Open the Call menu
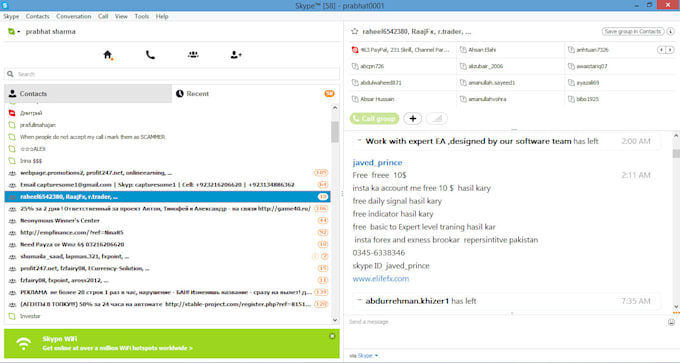The width and height of the screenshot is (680, 363). point(103,16)
